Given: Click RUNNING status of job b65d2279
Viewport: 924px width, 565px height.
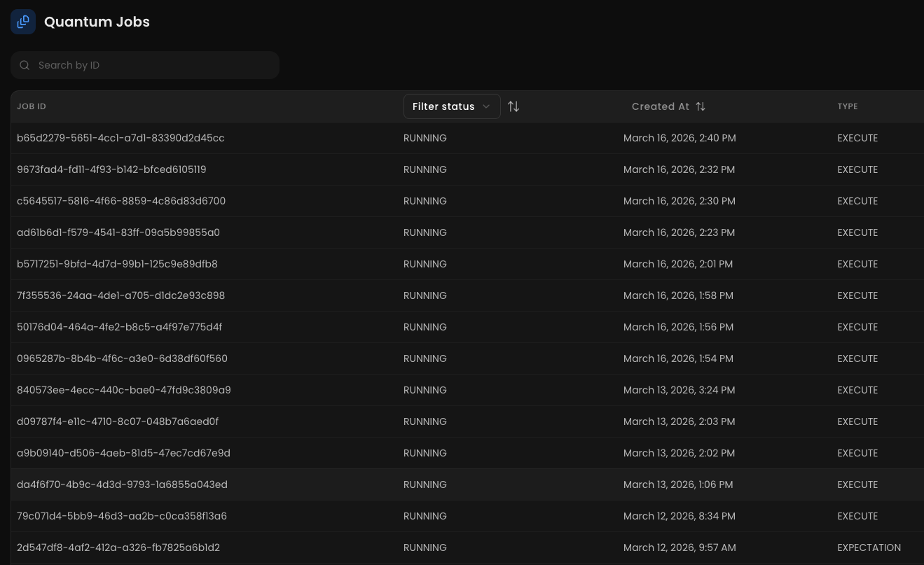Looking at the screenshot, I should click(425, 138).
